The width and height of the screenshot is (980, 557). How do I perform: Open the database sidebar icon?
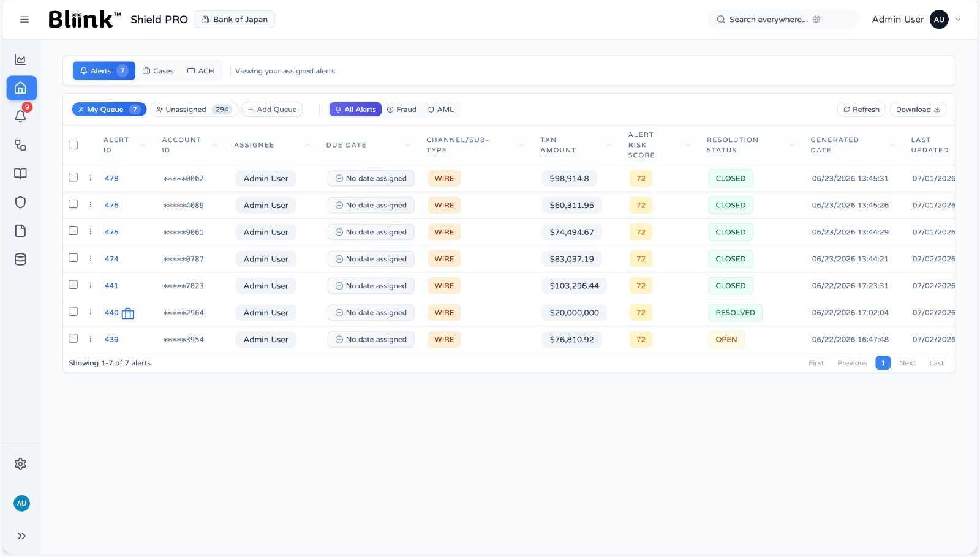click(x=20, y=260)
